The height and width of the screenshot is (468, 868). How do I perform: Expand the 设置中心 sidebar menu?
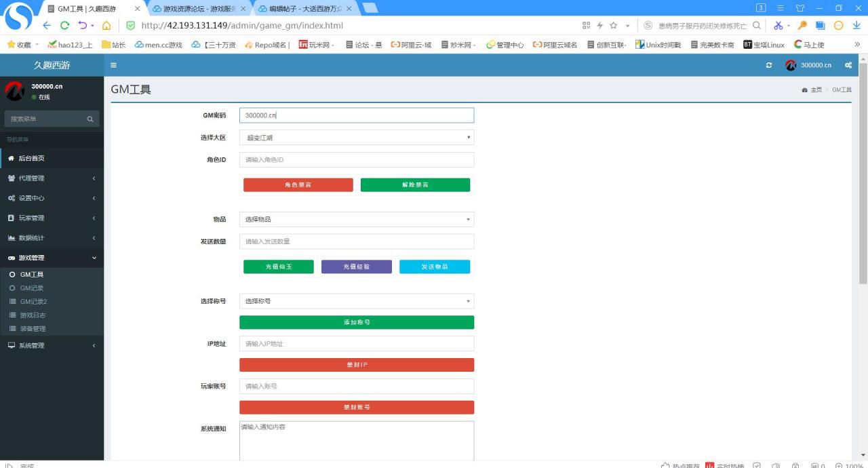tap(52, 198)
